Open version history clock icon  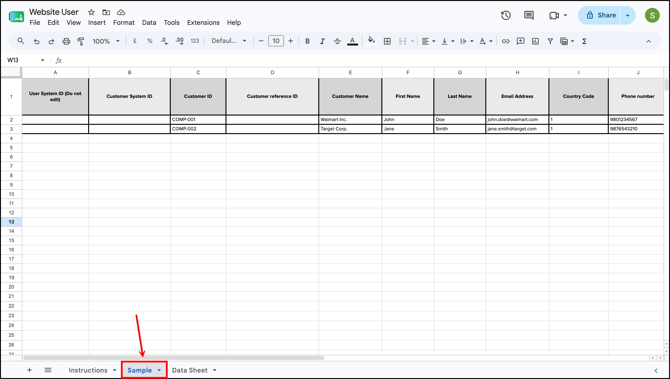pyautogui.click(x=505, y=15)
